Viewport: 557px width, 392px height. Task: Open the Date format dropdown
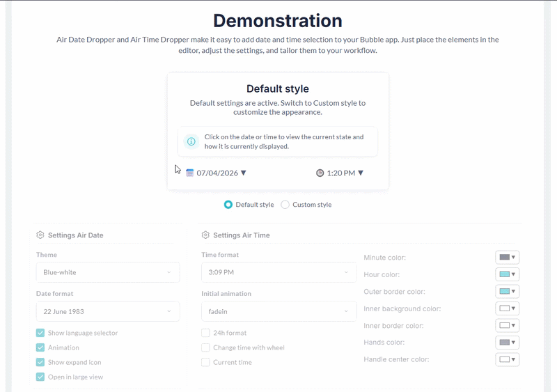pos(108,311)
